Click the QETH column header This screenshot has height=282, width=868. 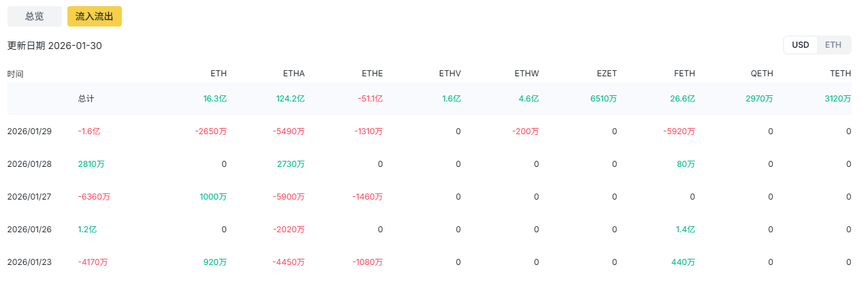762,74
